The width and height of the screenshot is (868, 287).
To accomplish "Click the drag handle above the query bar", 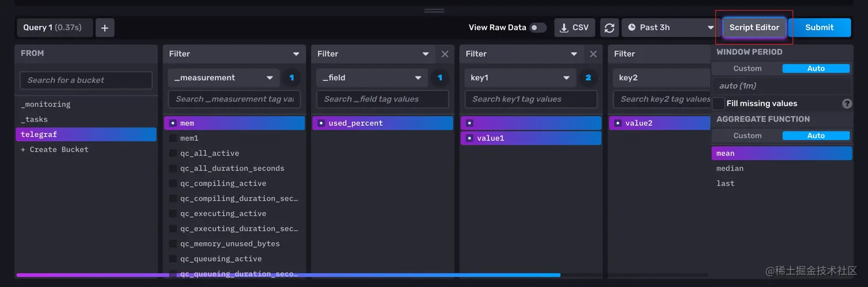I will pyautogui.click(x=434, y=10).
